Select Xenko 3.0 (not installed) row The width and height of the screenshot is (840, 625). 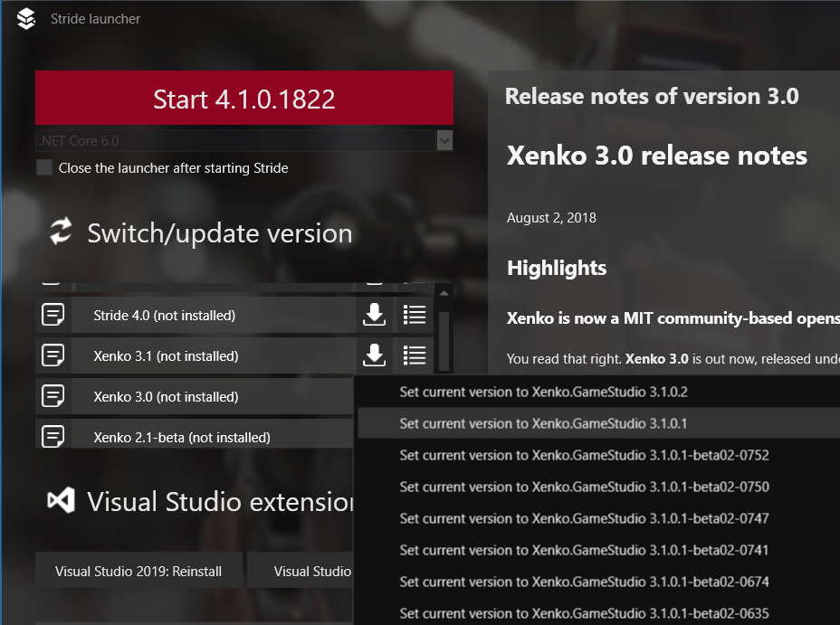click(213, 396)
